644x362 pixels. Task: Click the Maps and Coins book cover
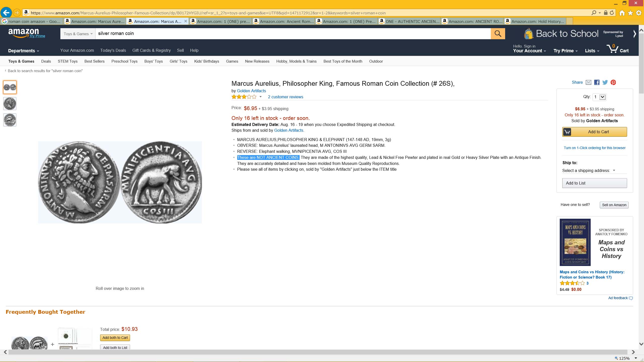coord(575,242)
